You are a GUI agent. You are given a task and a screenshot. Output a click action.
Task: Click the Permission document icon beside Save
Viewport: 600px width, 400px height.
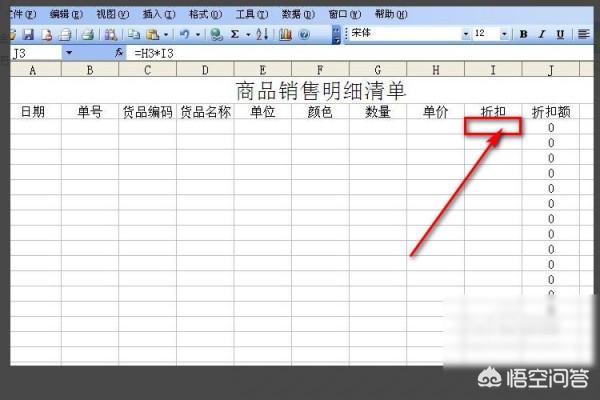coord(47,35)
